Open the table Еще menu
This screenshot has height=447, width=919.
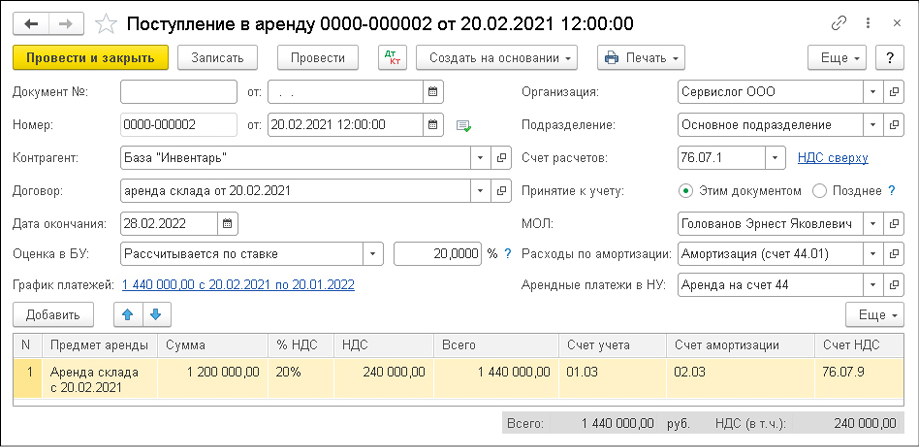[875, 315]
